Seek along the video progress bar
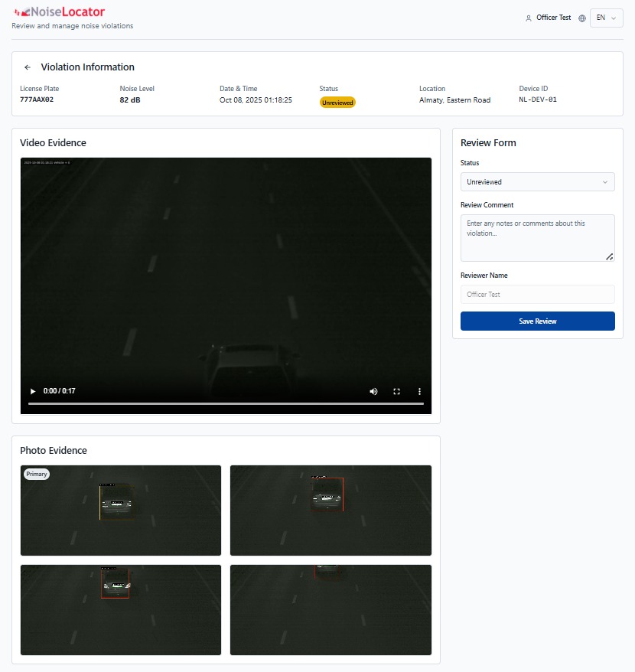 [226, 403]
